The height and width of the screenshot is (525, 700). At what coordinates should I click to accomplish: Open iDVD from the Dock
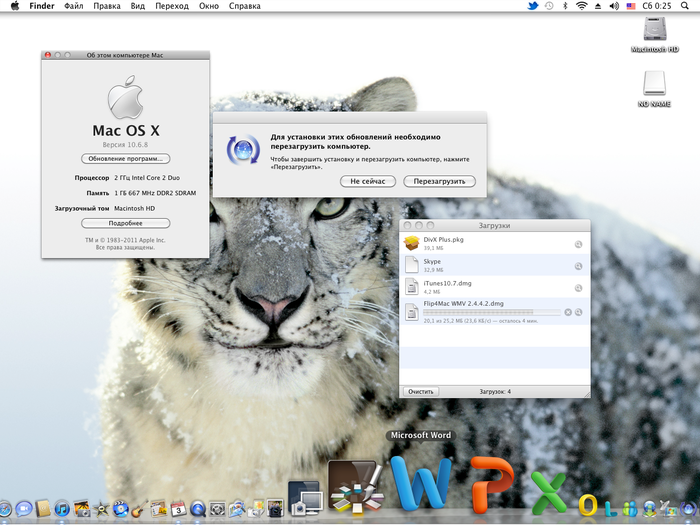tap(121, 508)
